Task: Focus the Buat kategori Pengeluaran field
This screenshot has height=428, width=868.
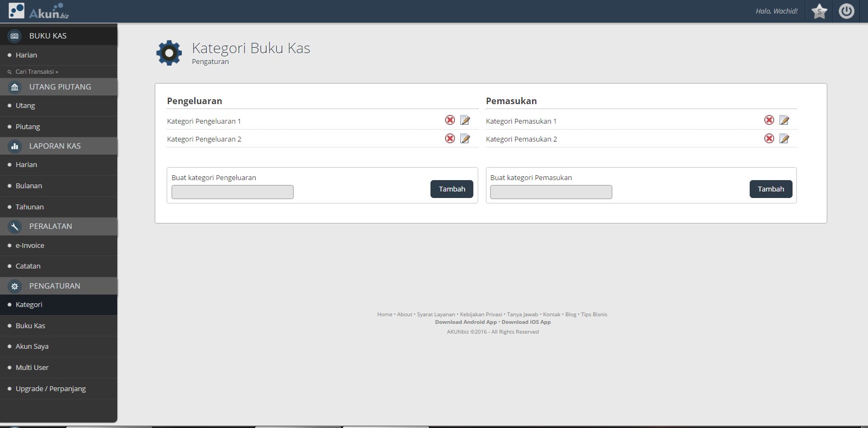Action: pyautogui.click(x=232, y=192)
